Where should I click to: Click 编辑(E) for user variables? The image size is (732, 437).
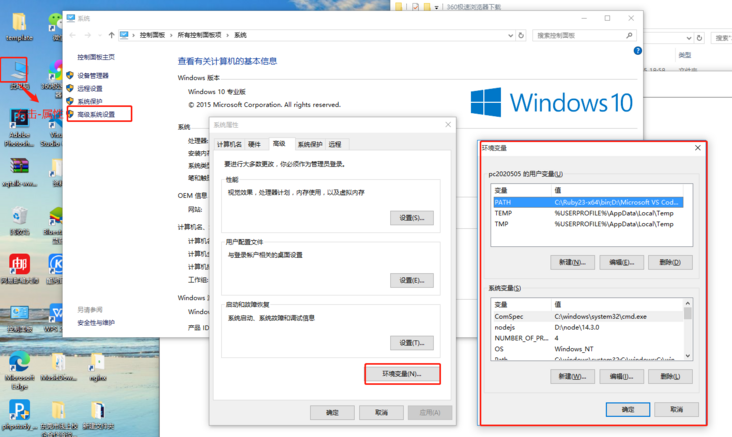622,262
